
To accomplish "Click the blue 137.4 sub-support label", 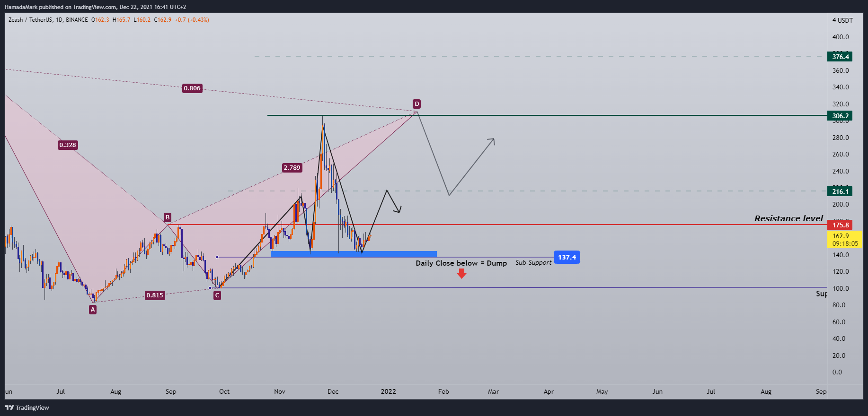I will [567, 257].
